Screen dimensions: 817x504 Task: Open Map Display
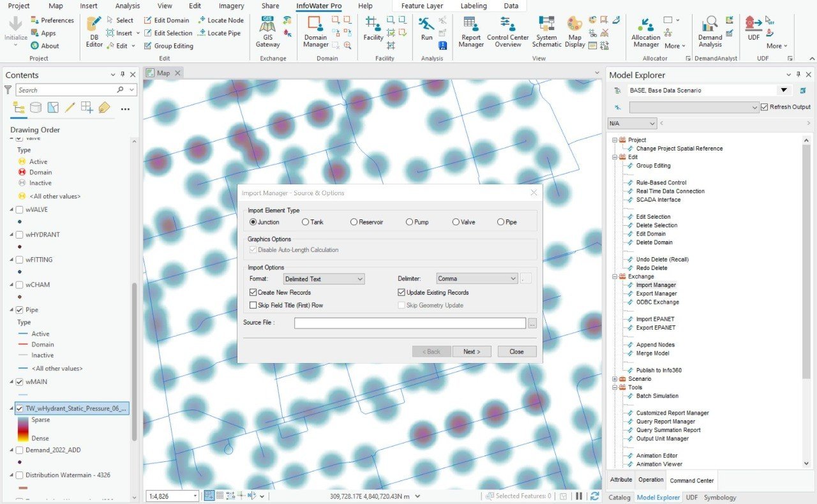click(574, 32)
